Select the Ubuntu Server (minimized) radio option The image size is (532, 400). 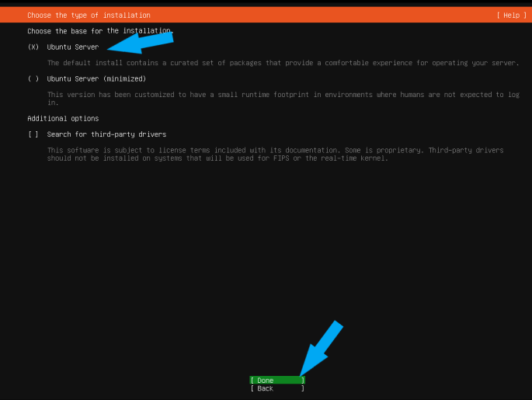pyautogui.click(x=33, y=79)
